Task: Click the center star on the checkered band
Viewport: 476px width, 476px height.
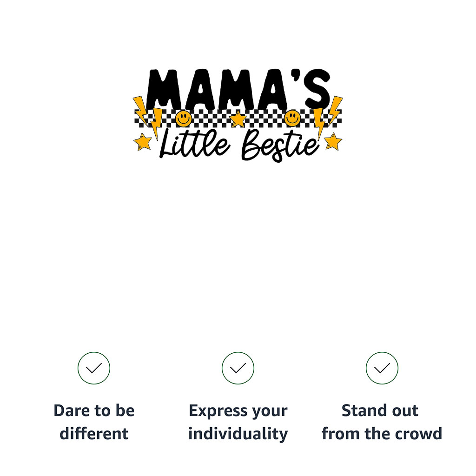Action: [238, 119]
